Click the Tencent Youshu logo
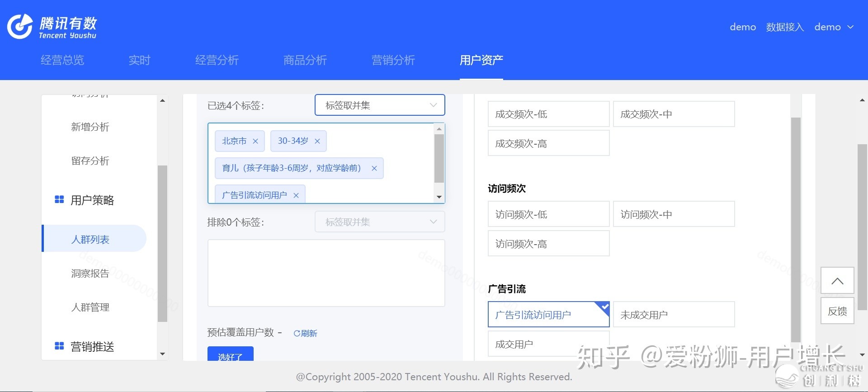Screen dimensions: 868x392 click(x=52, y=27)
